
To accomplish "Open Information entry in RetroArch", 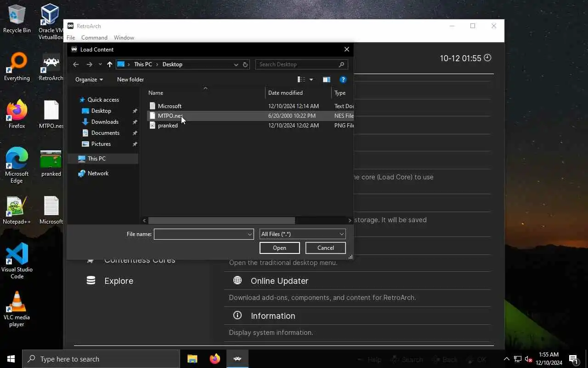I will (273, 316).
